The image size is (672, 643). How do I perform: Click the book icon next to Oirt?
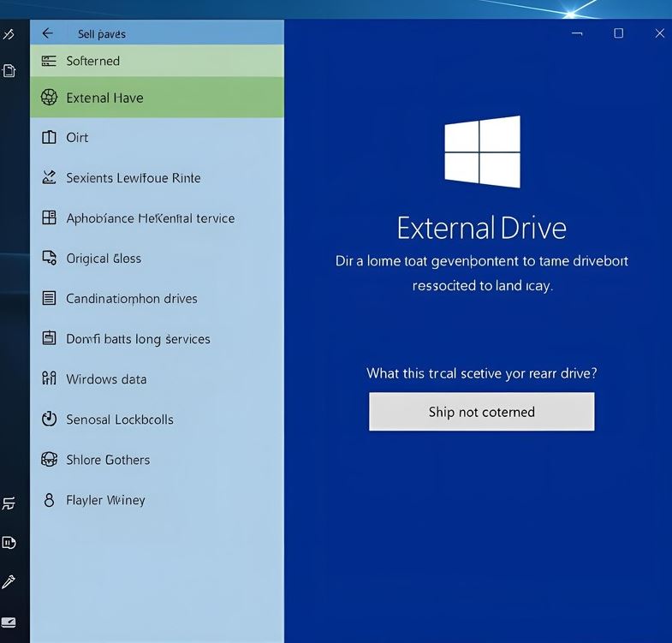[x=49, y=137]
